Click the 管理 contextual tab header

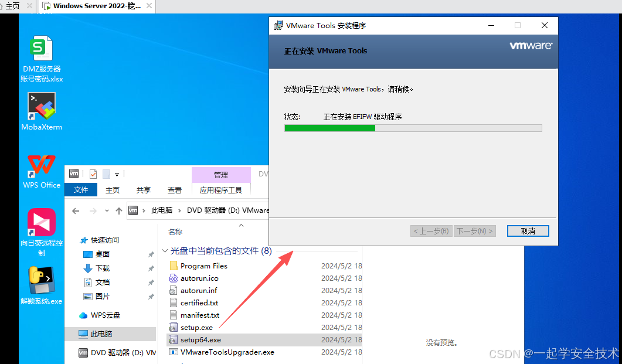pyautogui.click(x=221, y=175)
